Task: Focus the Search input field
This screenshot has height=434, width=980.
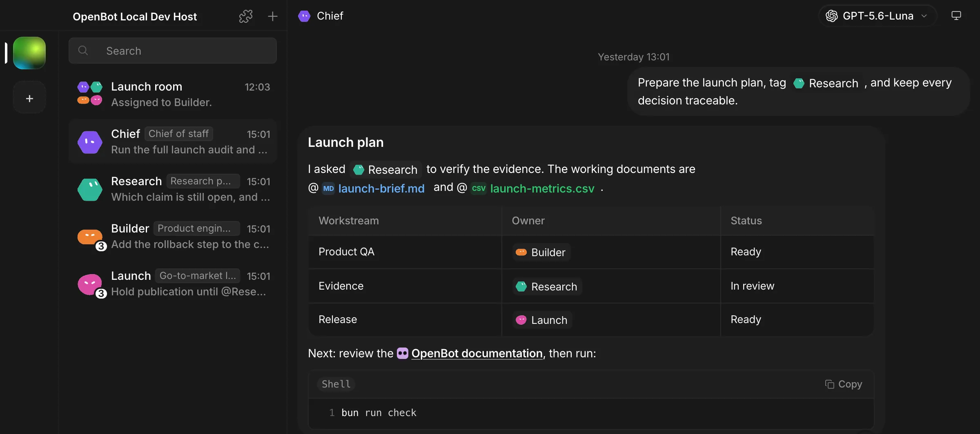Action: pos(172,51)
